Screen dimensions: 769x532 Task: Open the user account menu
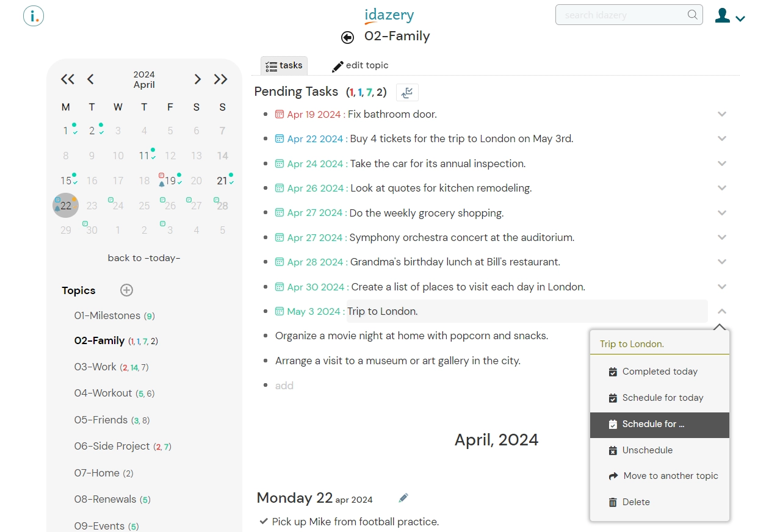[x=730, y=16]
